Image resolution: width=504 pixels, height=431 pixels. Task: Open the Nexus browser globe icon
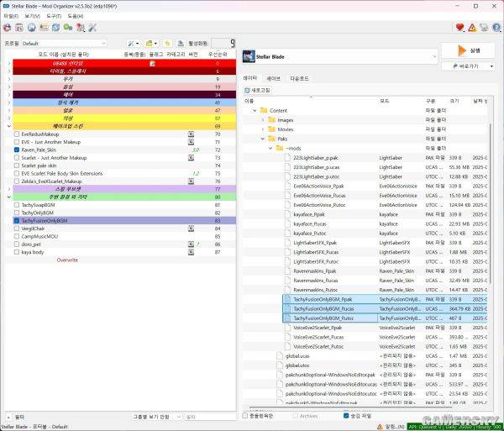pyautogui.click(x=32, y=28)
